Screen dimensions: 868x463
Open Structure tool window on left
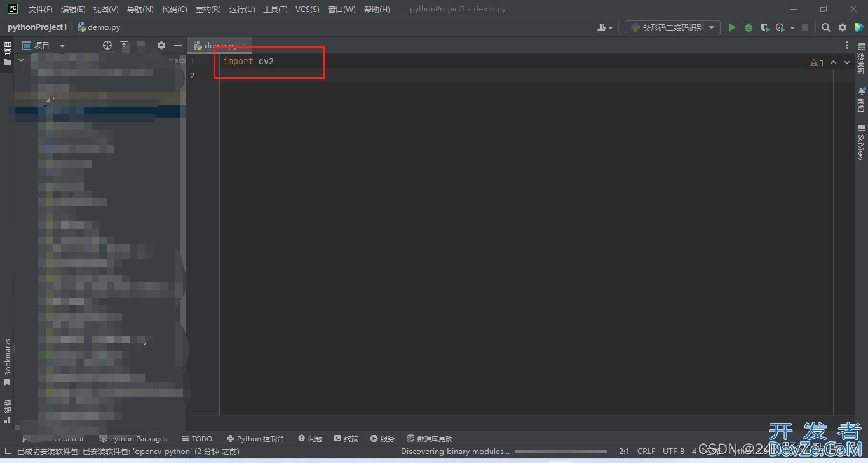click(7, 410)
